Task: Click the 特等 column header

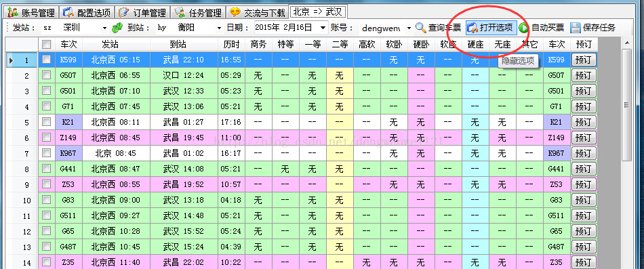Action: 285,44
